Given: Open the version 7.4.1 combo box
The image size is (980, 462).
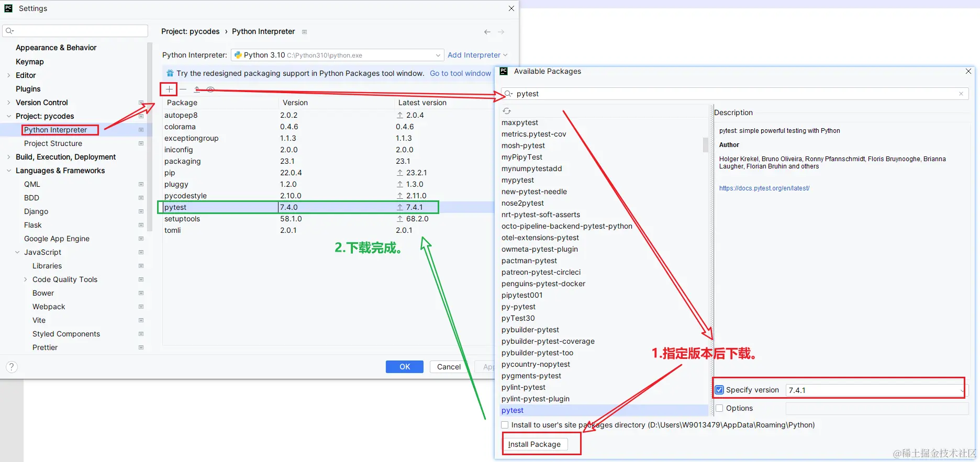Looking at the screenshot, I should pyautogui.click(x=877, y=390).
